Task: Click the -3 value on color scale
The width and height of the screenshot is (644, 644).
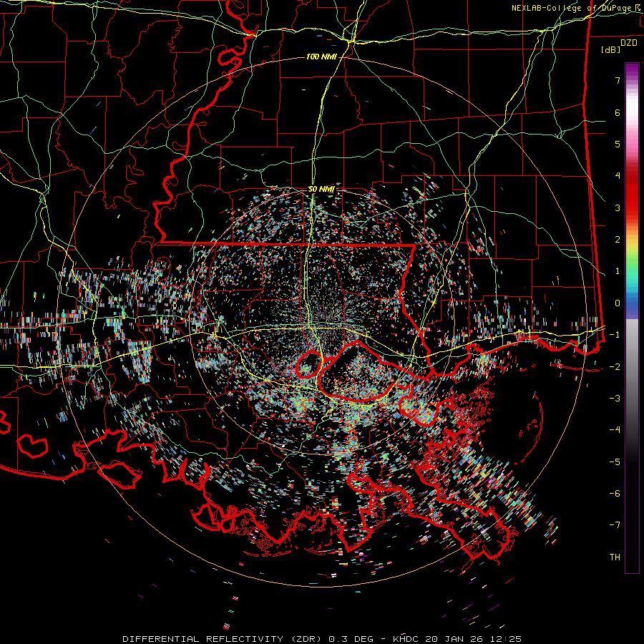Action: pos(615,399)
